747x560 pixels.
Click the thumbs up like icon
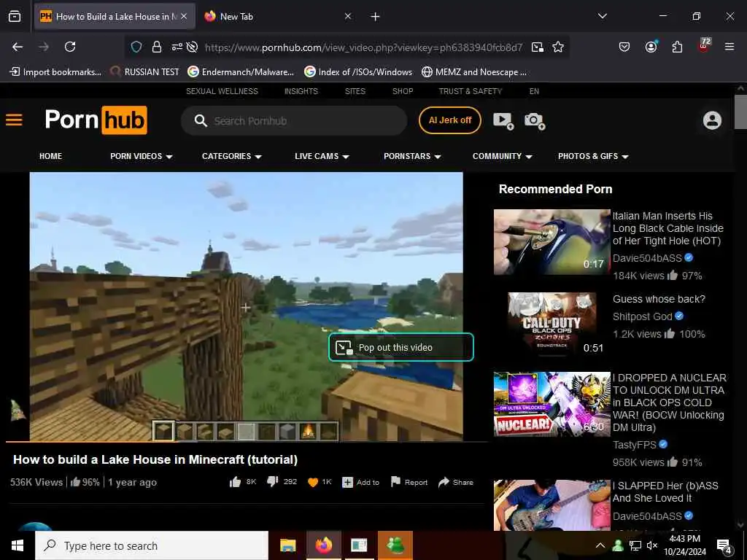pyautogui.click(x=236, y=482)
